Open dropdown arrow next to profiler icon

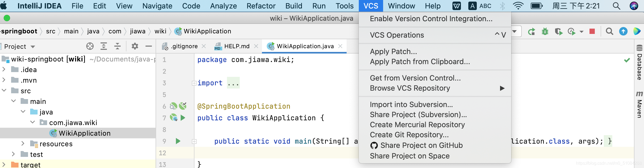(582, 32)
